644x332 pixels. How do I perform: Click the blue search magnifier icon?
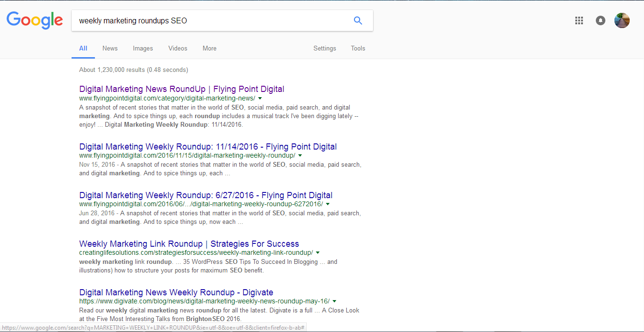(358, 20)
